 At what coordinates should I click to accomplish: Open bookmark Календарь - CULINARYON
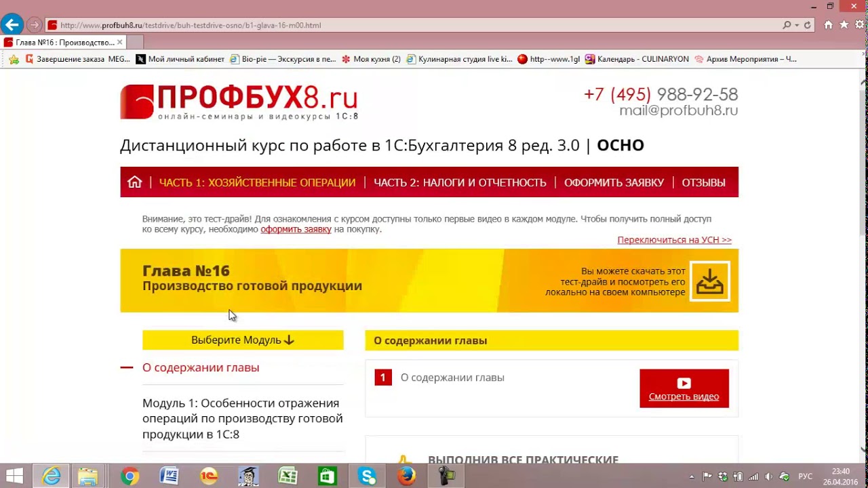tap(637, 59)
